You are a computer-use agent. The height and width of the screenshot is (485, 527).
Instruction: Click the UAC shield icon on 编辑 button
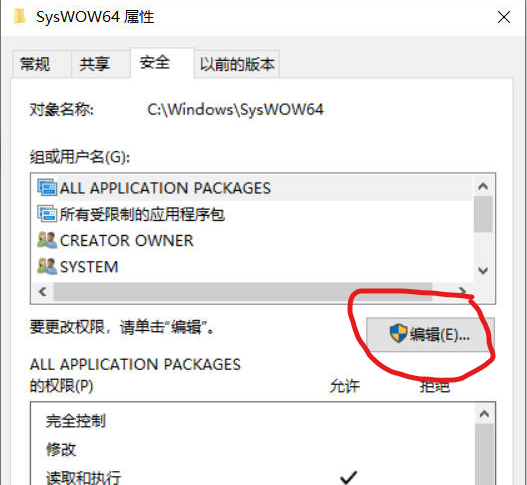(399, 333)
